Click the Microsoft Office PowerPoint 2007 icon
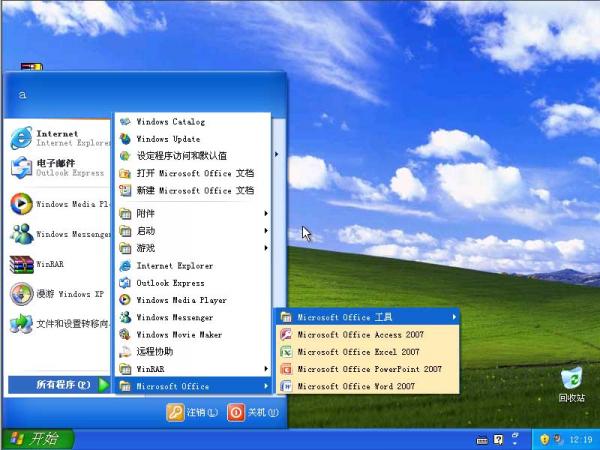 click(x=286, y=369)
